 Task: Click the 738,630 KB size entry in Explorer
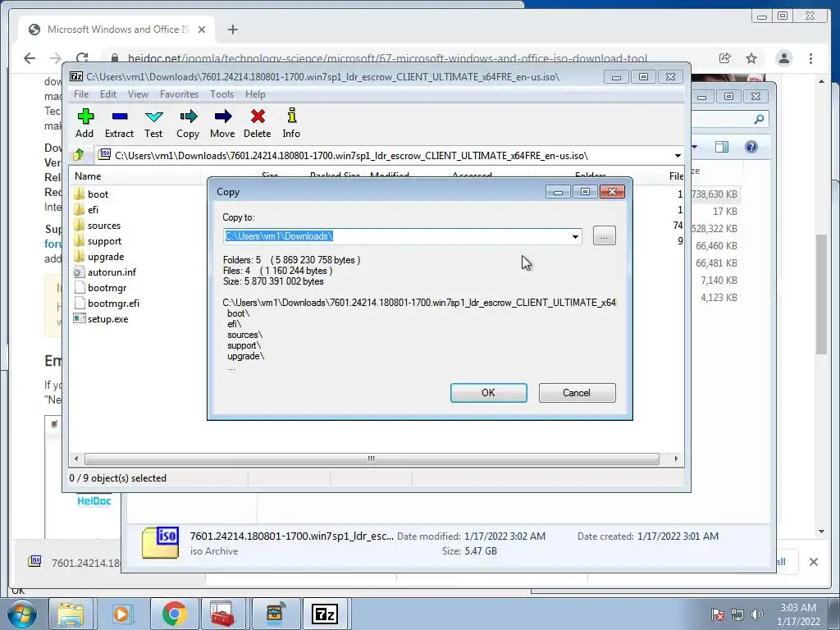[714, 194]
